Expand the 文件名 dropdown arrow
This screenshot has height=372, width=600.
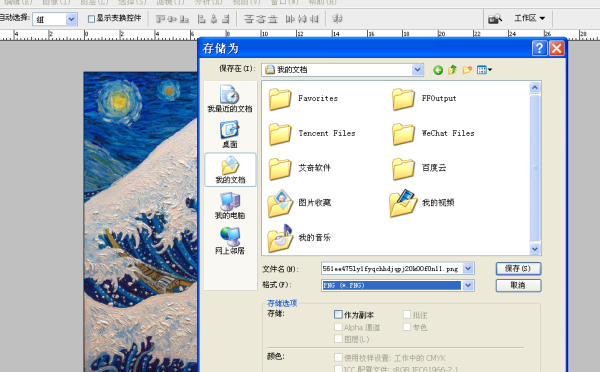[x=468, y=269]
